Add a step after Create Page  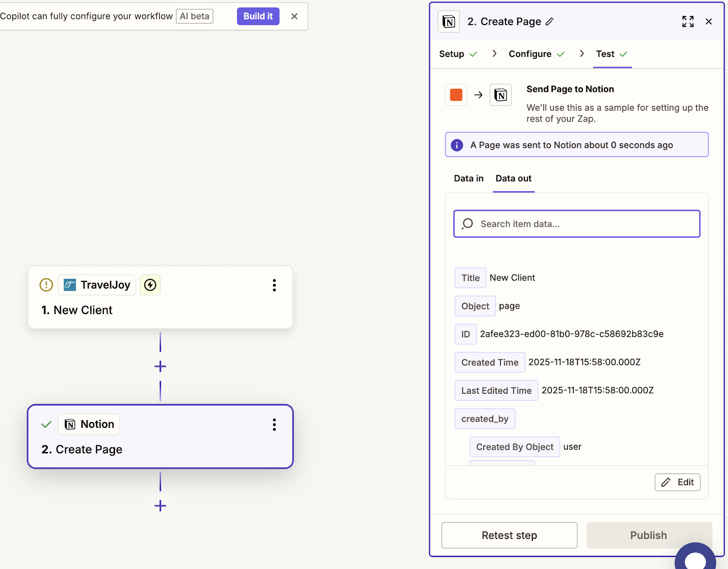(160, 506)
